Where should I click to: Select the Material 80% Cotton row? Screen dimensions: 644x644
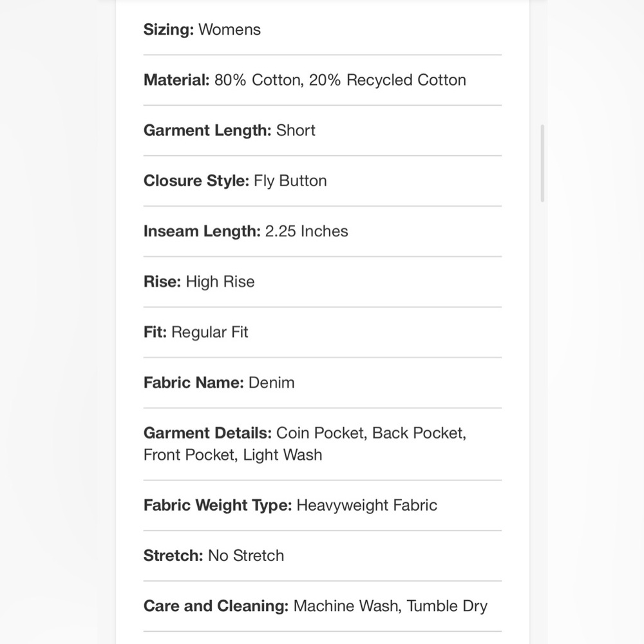[x=323, y=80]
